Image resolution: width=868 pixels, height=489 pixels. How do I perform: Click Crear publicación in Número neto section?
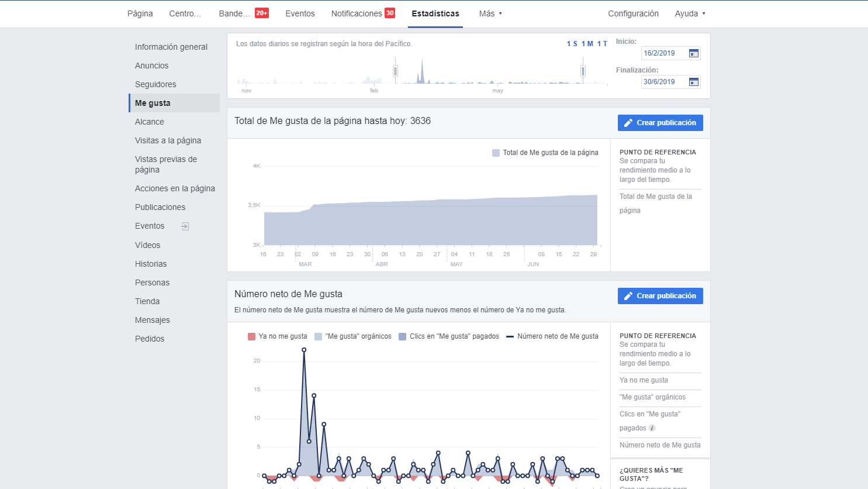(x=660, y=296)
